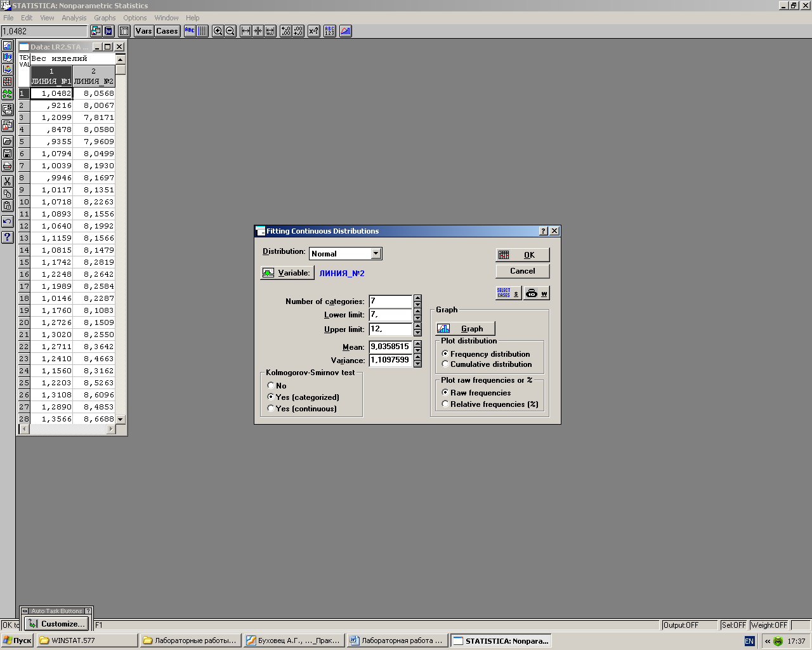
Task: Select Relative frequencies (%) radio button
Action: coord(445,404)
